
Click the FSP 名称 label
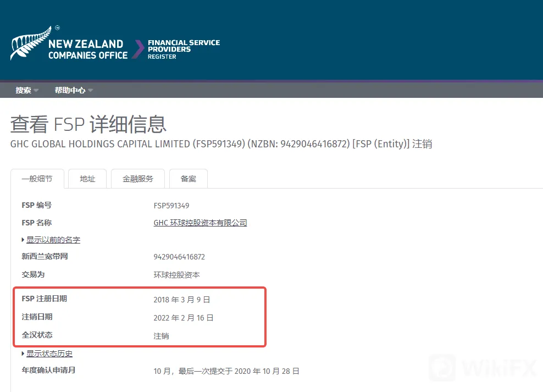pos(37,223)
